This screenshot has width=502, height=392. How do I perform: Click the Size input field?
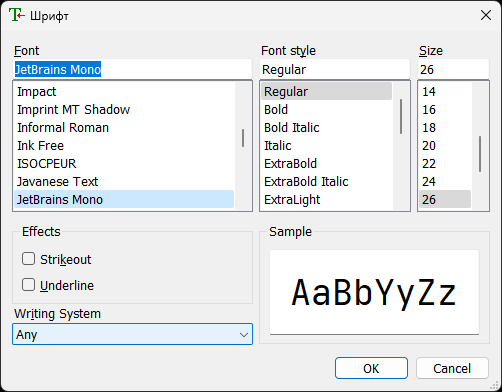(453, 69)
